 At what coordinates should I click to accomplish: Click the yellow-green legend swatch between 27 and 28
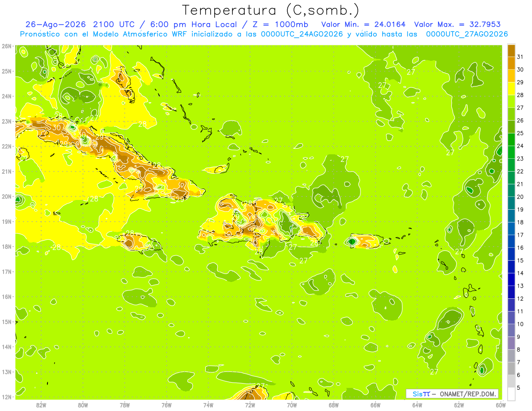click(511, 102)
